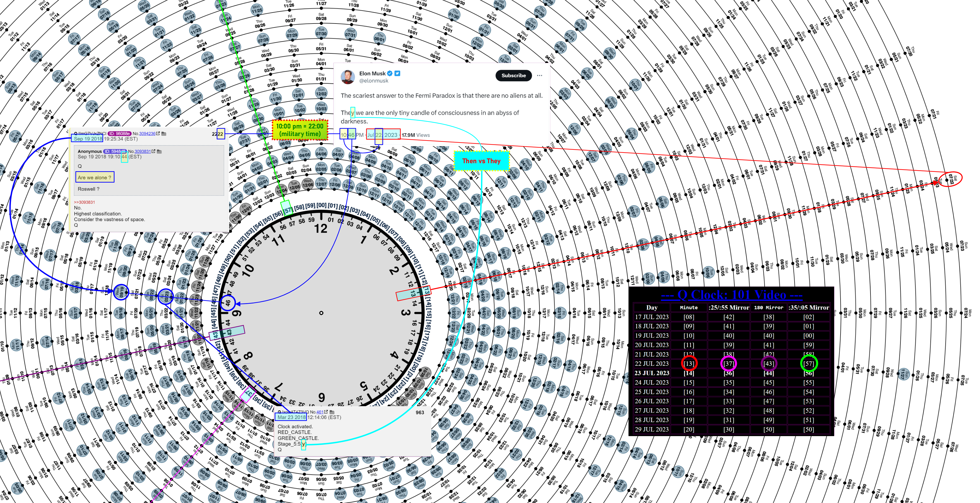Screen dimensions: 980x503
Task: Follow the red >>3093831 reply reference
Action: [x=85, y=202]
